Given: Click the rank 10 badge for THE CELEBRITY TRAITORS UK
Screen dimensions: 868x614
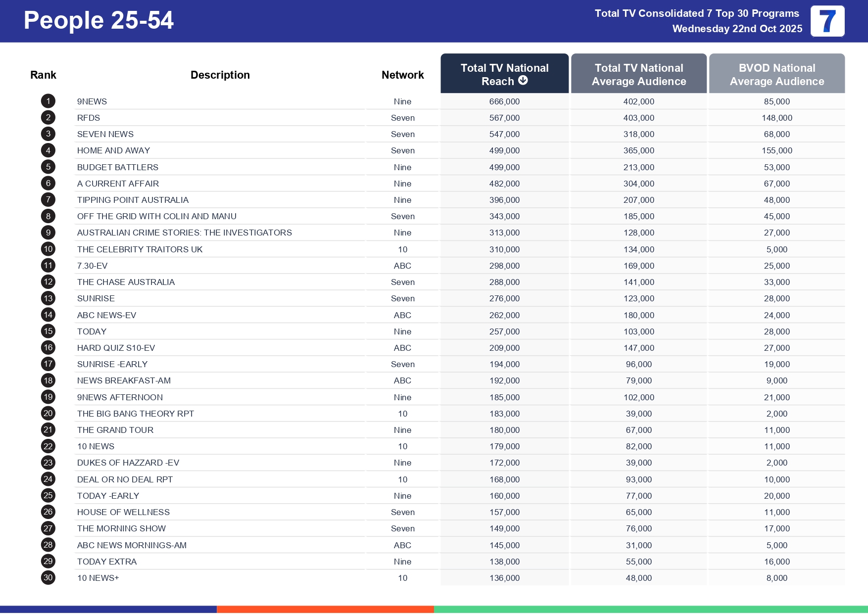Looking at the screenshot, I should [x=48, y=249].
